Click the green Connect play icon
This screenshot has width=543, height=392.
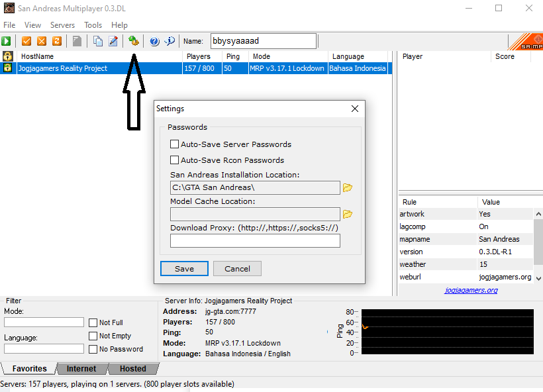[6, 41]
